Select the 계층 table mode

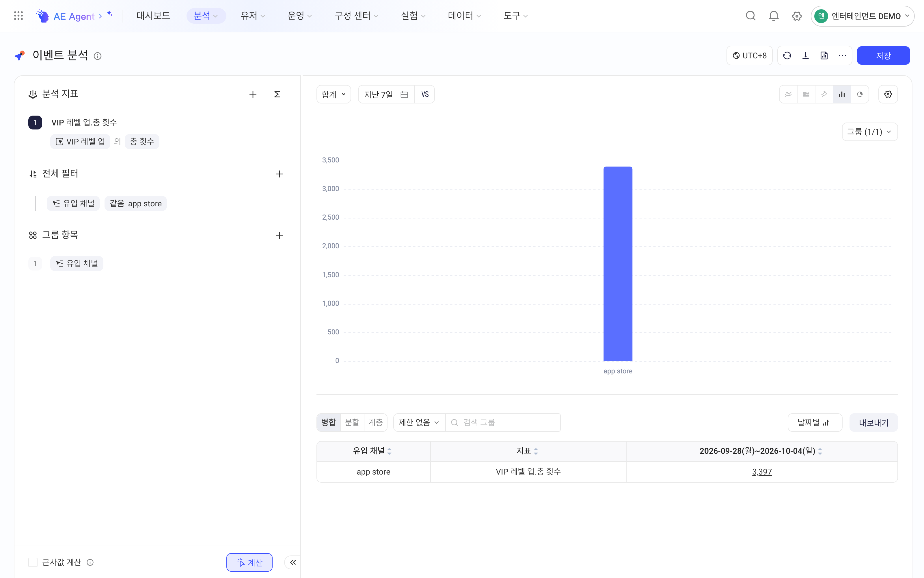(x=375, y=422)
